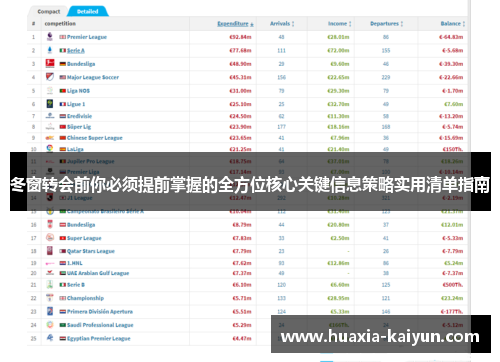Click the Premier League logo in row 1

(x=50, y=37)
